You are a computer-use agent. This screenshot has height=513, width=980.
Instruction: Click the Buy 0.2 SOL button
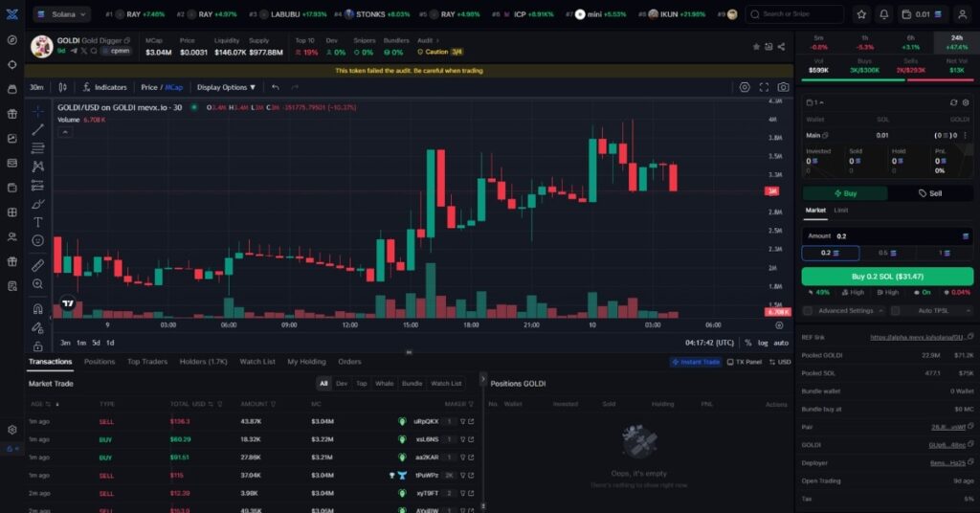(887, 277)
